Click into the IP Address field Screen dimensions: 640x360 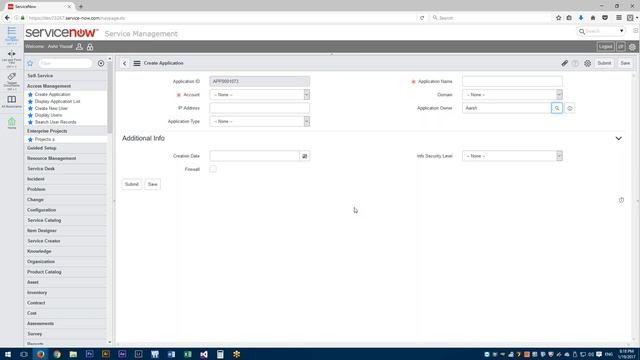coord(260,108)
